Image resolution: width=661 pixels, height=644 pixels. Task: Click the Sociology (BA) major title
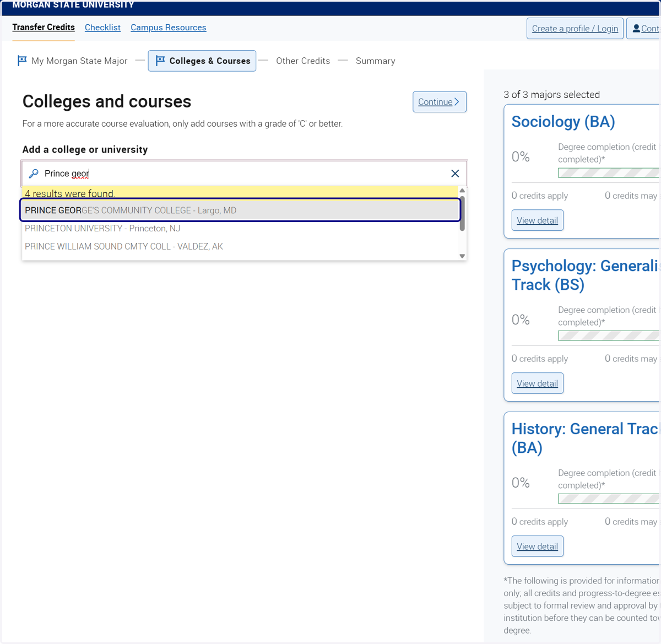[563, 122]
